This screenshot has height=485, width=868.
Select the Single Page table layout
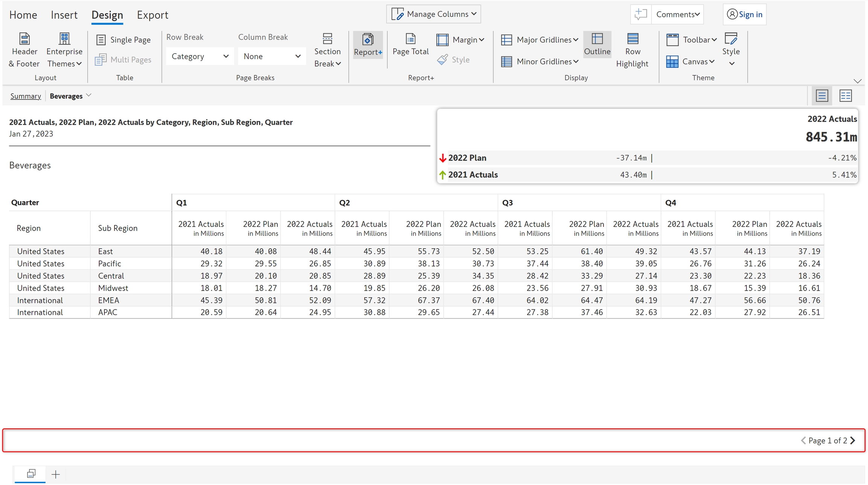coord(124,40)
